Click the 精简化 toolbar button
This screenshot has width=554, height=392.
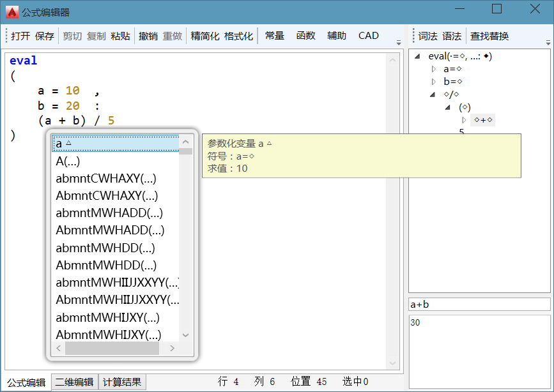205,36
